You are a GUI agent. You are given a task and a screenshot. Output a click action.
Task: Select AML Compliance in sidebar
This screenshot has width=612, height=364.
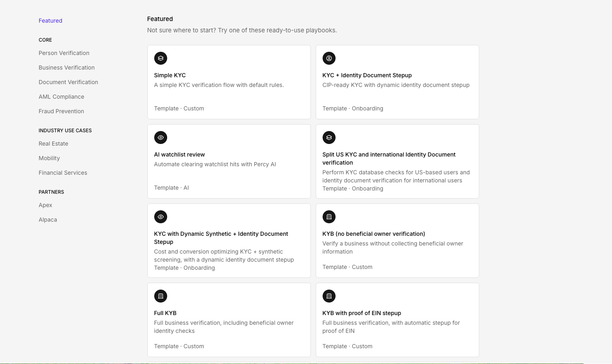[61, 97]
